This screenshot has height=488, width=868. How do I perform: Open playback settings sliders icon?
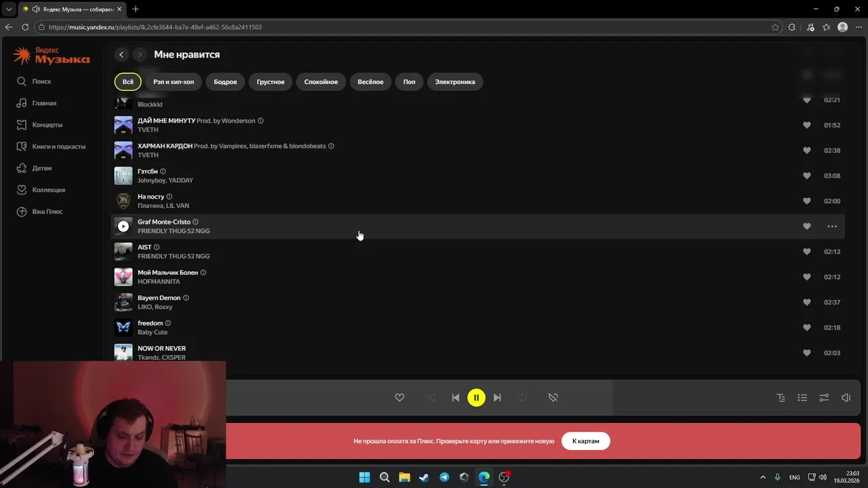(824, 398)
